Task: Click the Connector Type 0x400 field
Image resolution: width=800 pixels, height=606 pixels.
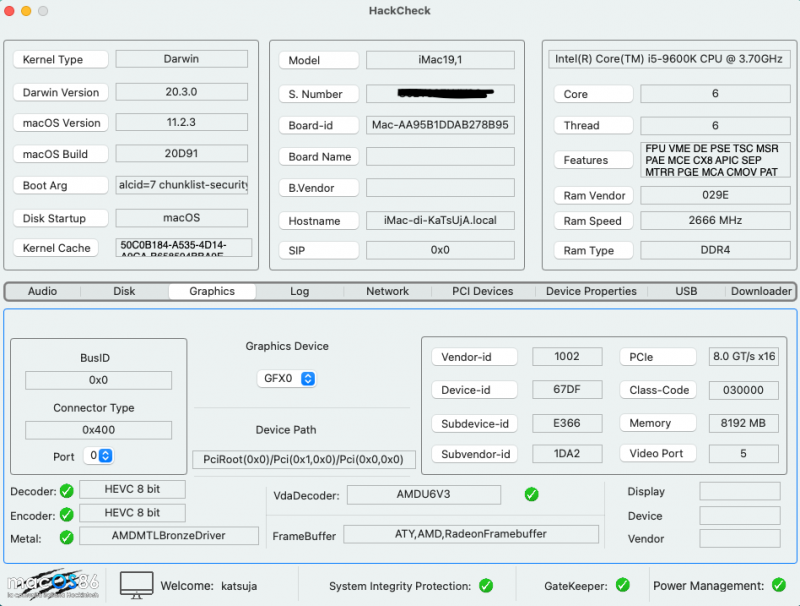Action: [98, 430]
